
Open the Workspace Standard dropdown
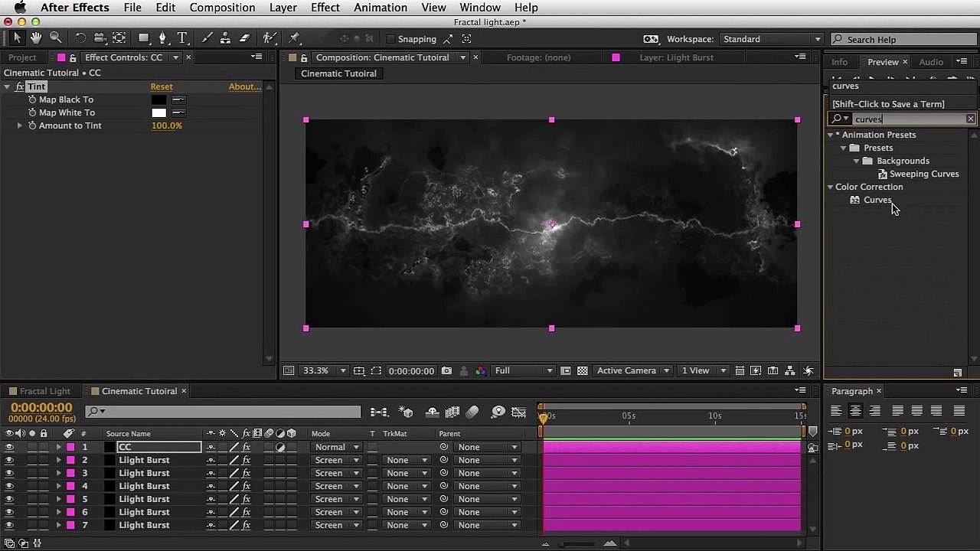pyautogui.click(x=771, y=39)
